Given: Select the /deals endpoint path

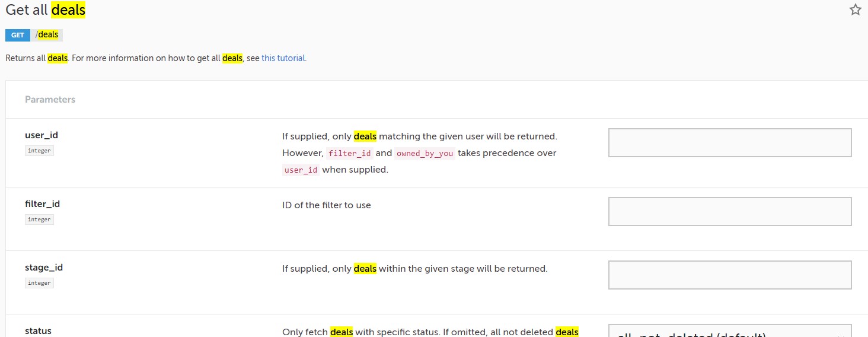Looking at the screenshot, I should 47,35.
